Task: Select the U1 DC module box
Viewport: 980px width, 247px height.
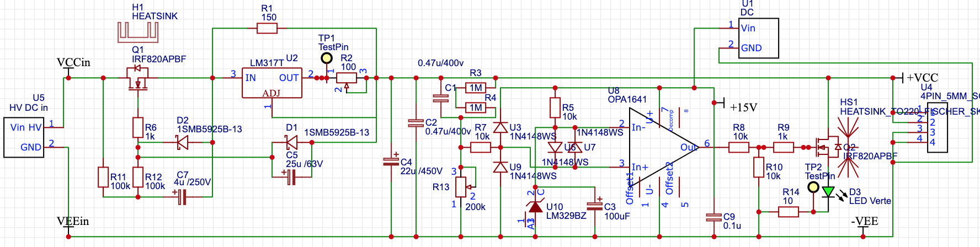Action: [x=759, y=38]
